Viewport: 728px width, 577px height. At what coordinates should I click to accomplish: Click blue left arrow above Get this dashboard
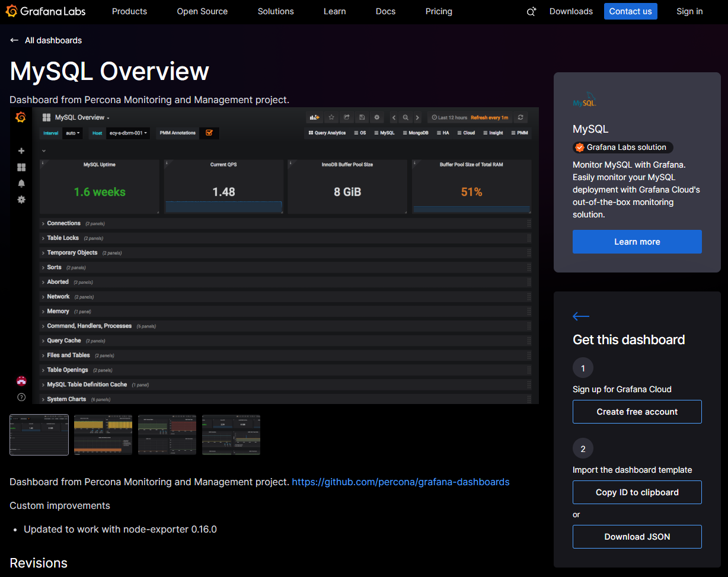[581, 316]
